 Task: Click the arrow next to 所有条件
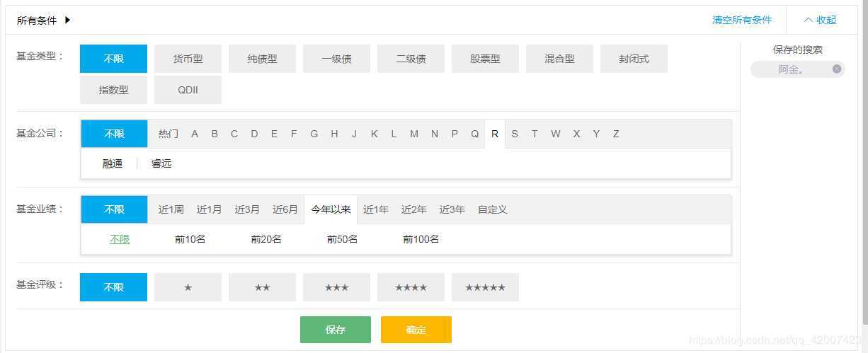click(68, 20)
